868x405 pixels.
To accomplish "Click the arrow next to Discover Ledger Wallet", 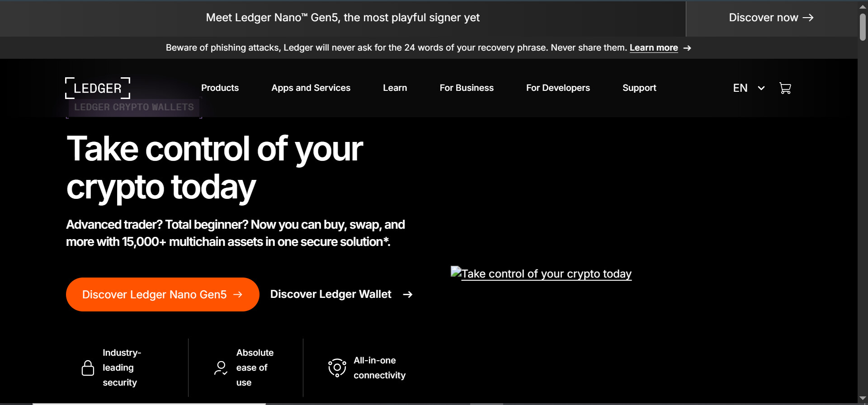I will click(x=408, y=295).
